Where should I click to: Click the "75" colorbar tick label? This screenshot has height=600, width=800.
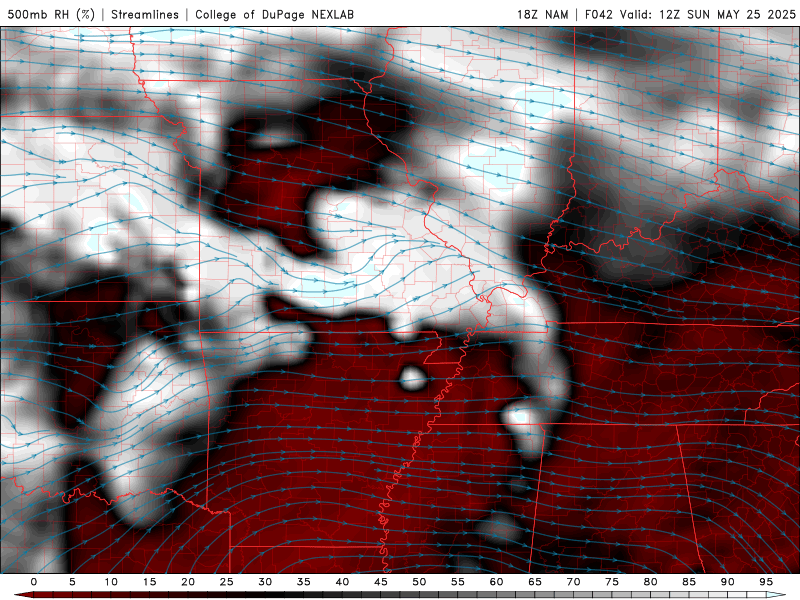click(612, 582)
